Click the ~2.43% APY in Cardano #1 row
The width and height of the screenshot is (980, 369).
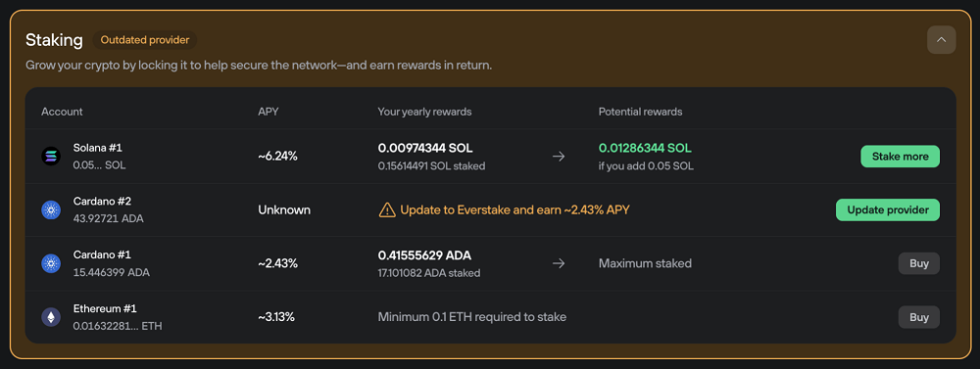coord(277,263)
